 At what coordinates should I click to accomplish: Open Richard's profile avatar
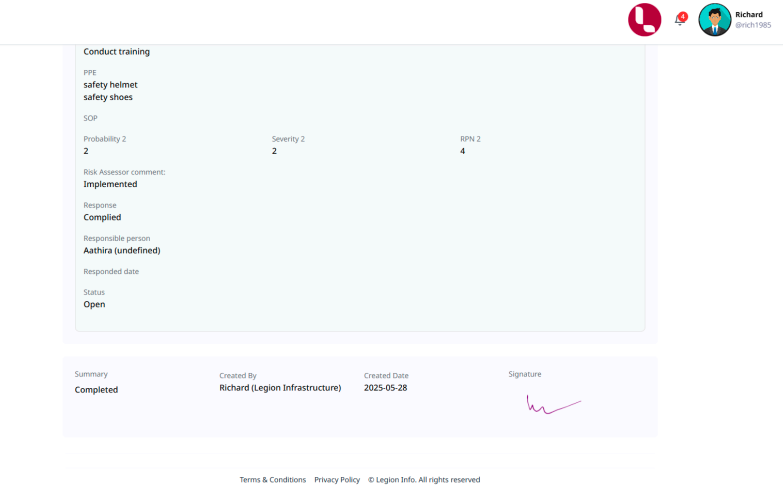[714, 20]
